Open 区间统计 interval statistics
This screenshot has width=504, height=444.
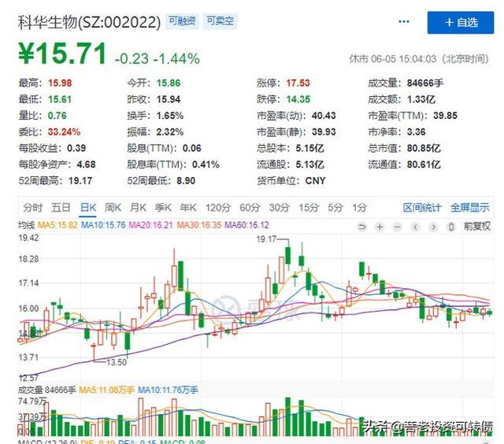[422, 208]
